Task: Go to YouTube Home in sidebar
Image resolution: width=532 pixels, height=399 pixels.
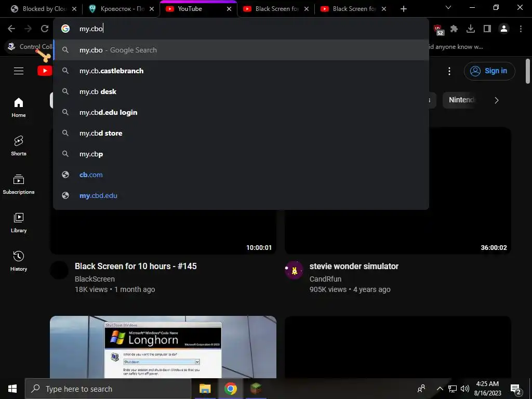Action: click(x=19, y=108)
